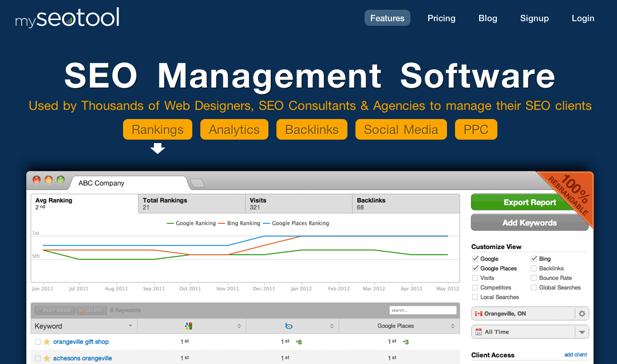Enable the Local Searches checkbox

click(475, 297)
